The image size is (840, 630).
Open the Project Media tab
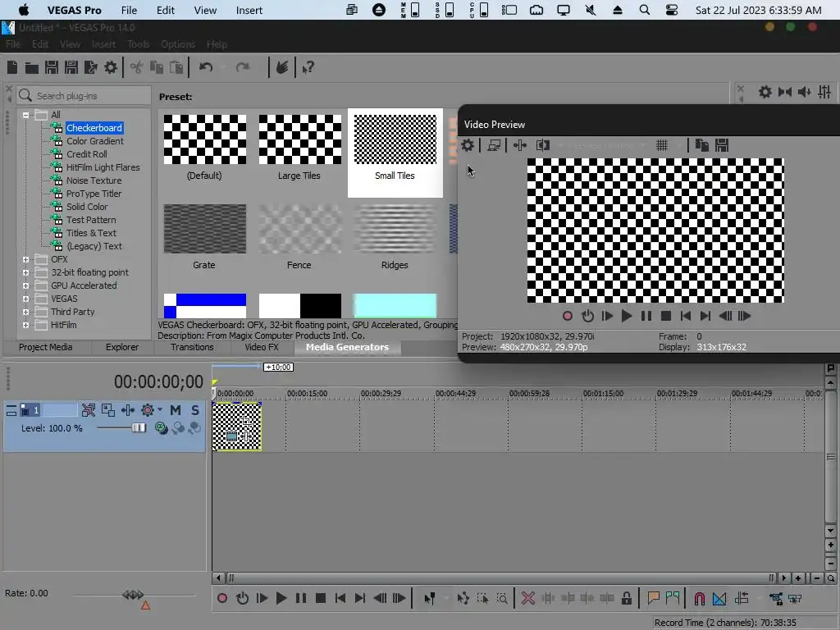pyautogui.click(x=46, y=347)
